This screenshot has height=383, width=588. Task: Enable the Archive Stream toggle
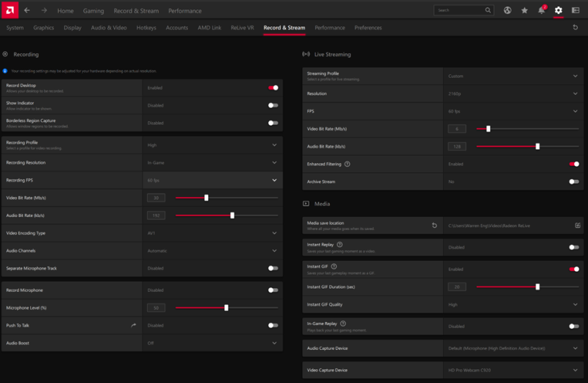573,182
